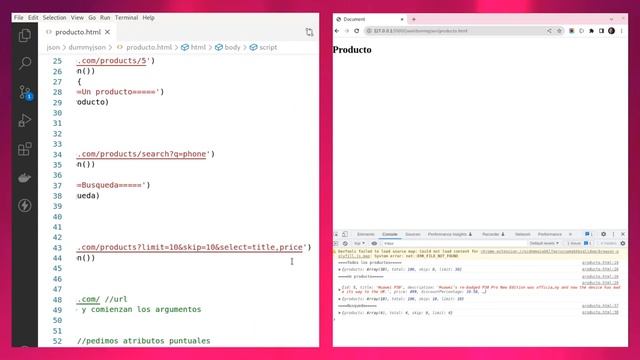640x360 pixels.
Task: Click the lightning bolt activity bar icon
Action: click(24, 205)
